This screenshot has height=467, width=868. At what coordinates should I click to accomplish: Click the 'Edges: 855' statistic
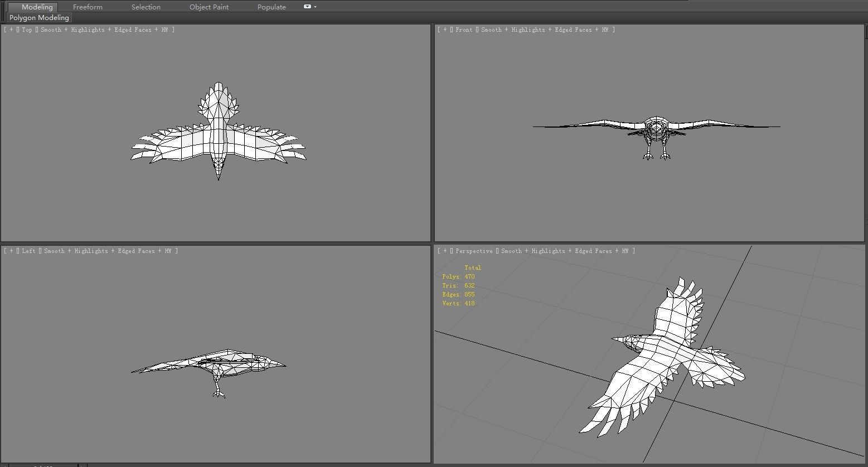click(x=458, y=294)
